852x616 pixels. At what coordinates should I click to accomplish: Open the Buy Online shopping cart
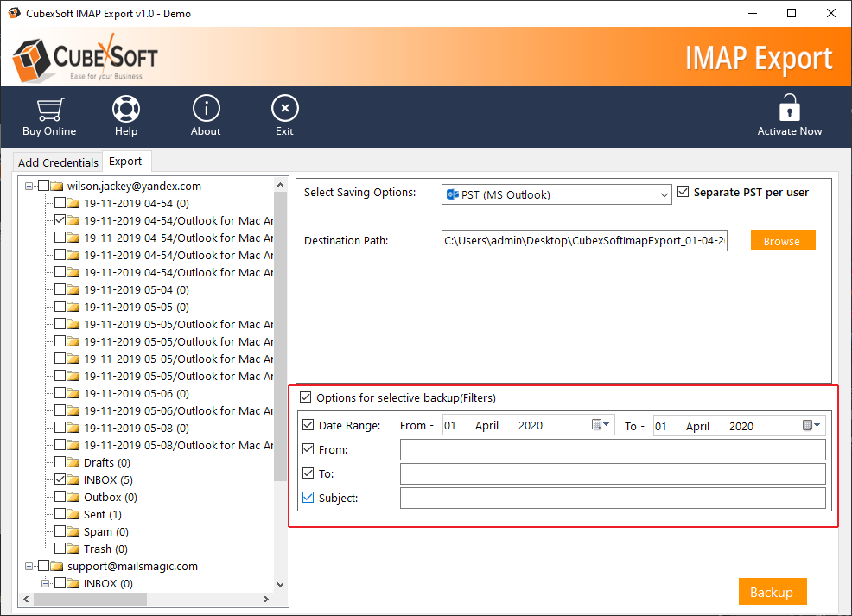click(x=49, y=110)
